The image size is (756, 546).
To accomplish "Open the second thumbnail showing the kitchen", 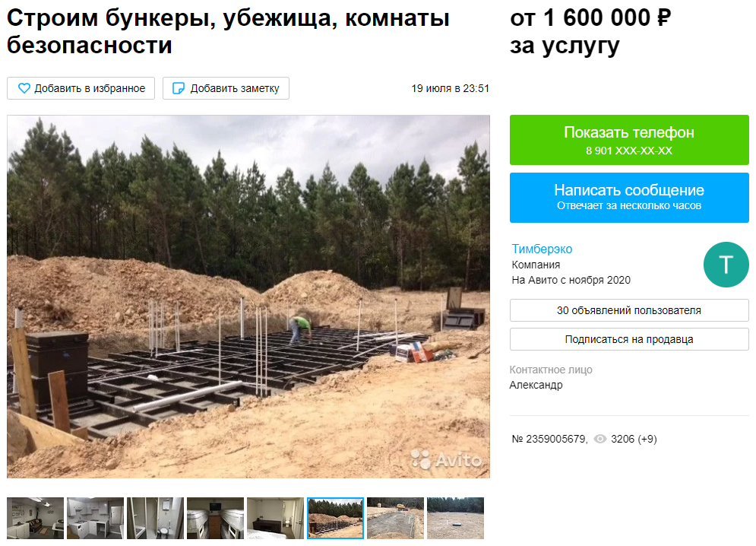I will click(x=95, y=518).
